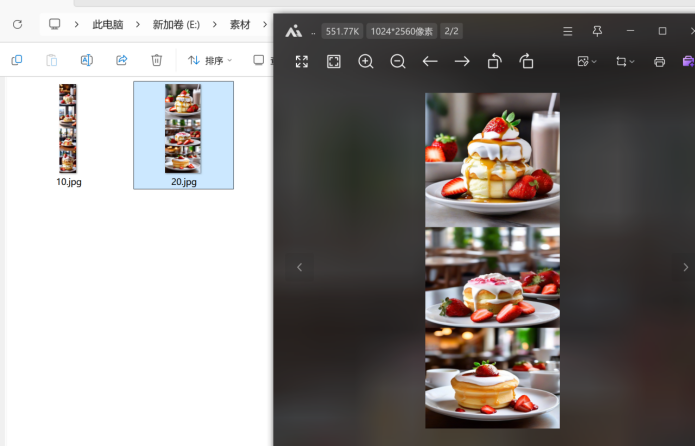Click the delete icon in Explorer toolbar
695x446 pixels.
(156, 61)
